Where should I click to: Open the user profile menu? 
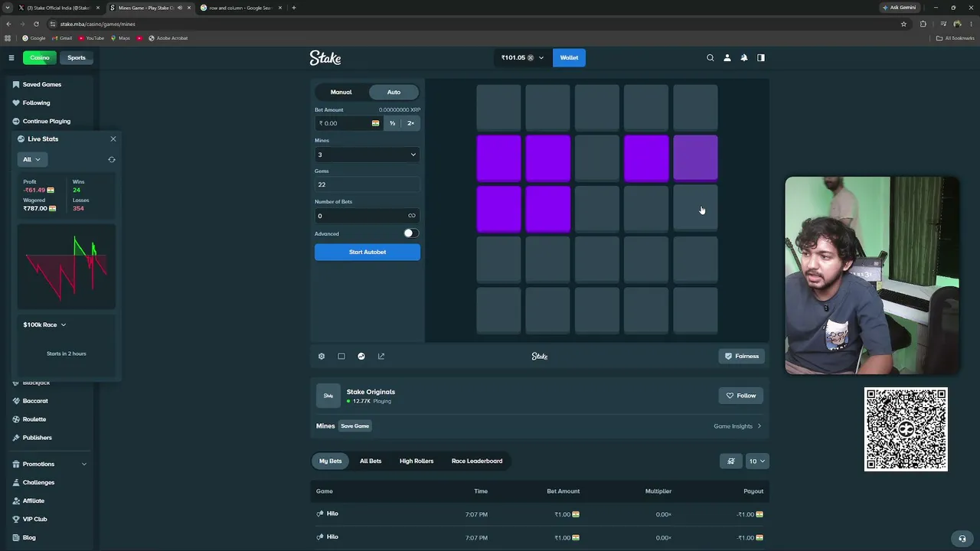727,57
